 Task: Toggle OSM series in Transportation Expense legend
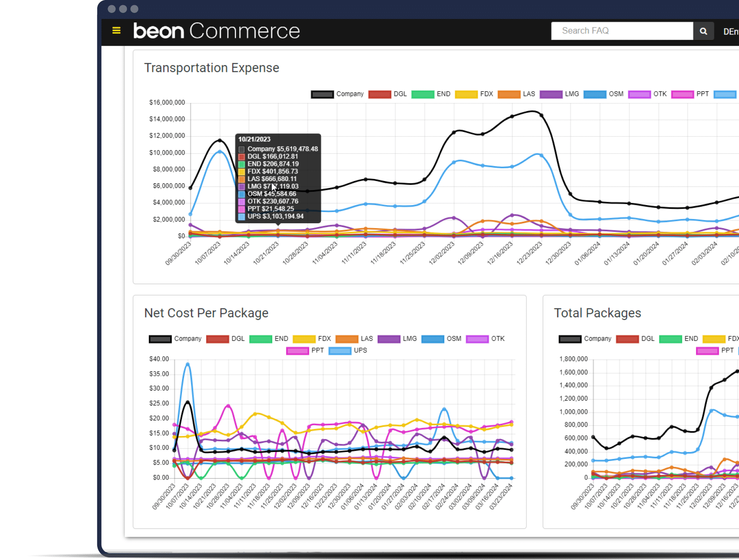604,94
